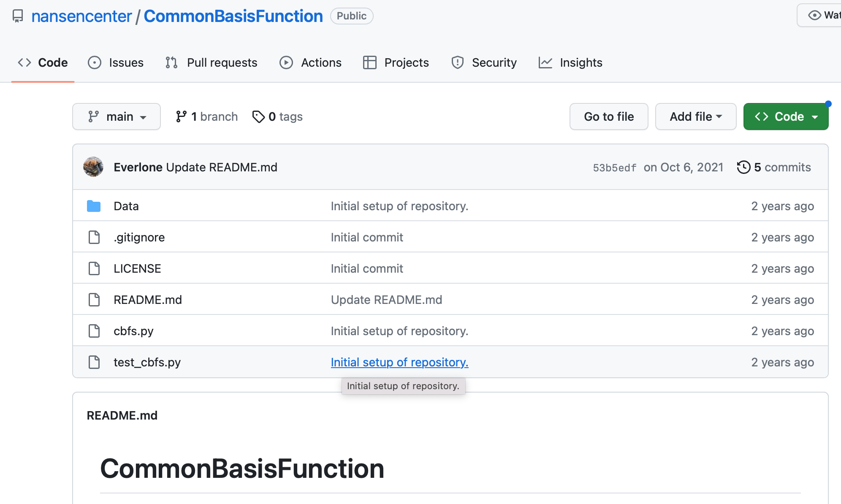The width and height of the screenshot is (841, 504).
Task: Open the nansencenter owner link
Action: point(81,16)
